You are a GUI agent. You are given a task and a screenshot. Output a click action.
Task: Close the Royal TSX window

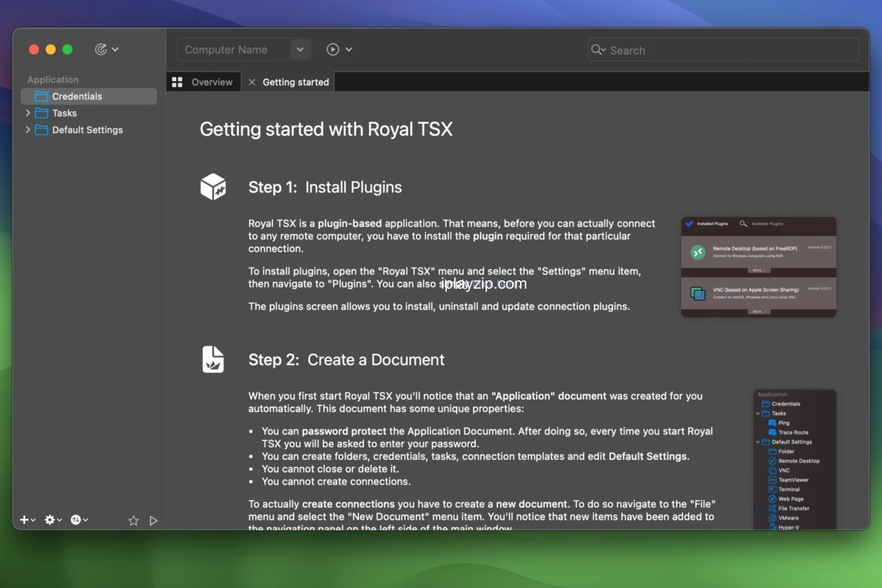[34, 50]
